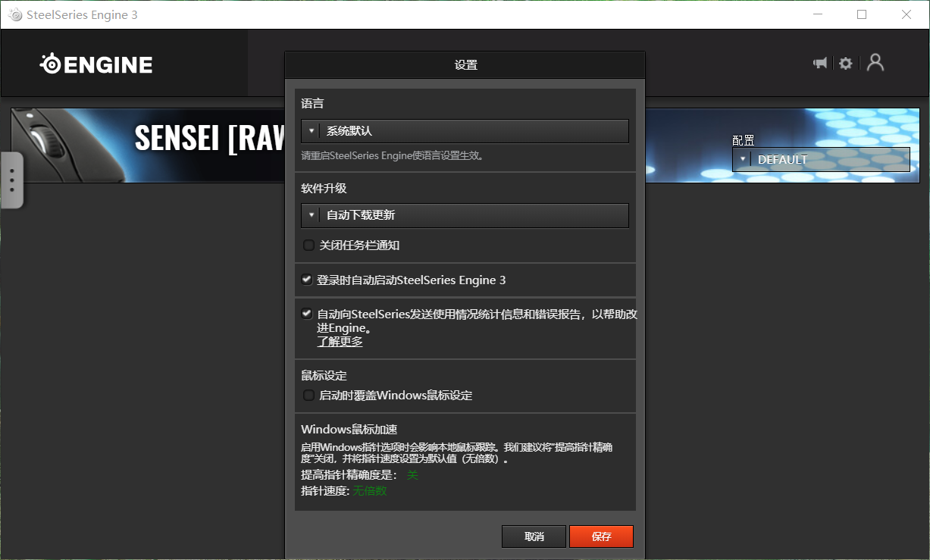Click the 保存 button
Screen dimensions: 930x560
[601, 537]
